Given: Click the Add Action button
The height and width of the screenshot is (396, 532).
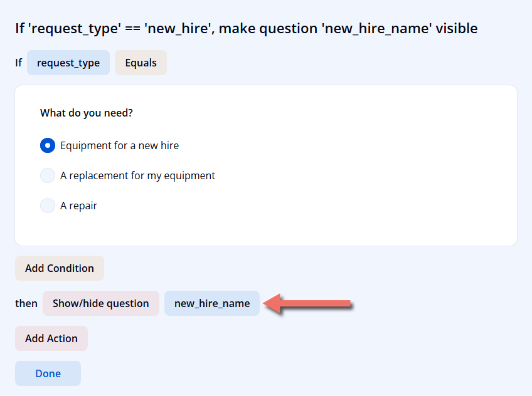Looking at the screenshot, I should click(x=51, y=338).
